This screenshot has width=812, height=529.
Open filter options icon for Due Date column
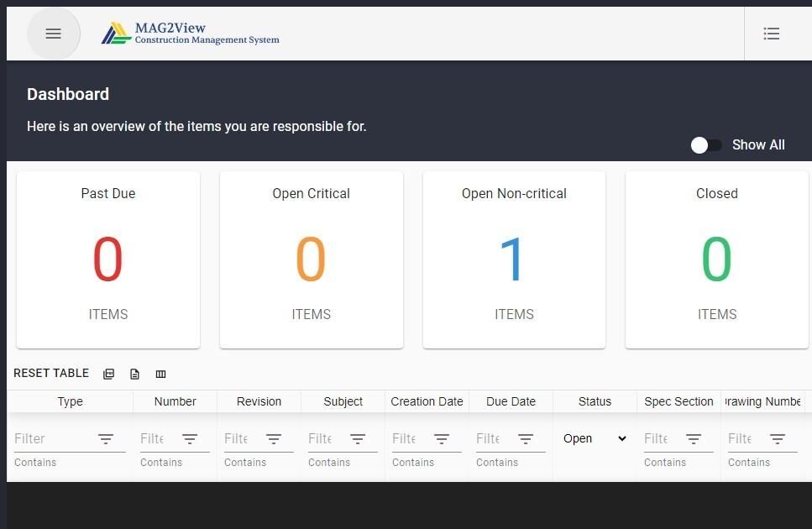[525, 439]
